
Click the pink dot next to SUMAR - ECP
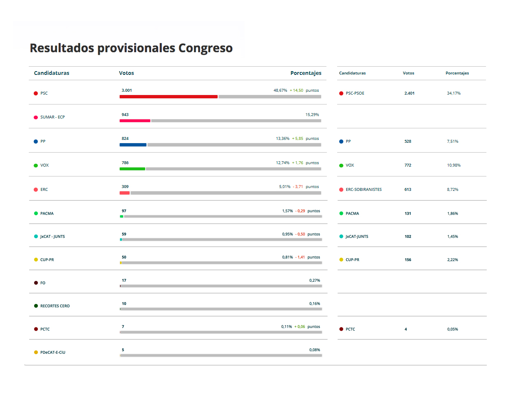[36, 117]
